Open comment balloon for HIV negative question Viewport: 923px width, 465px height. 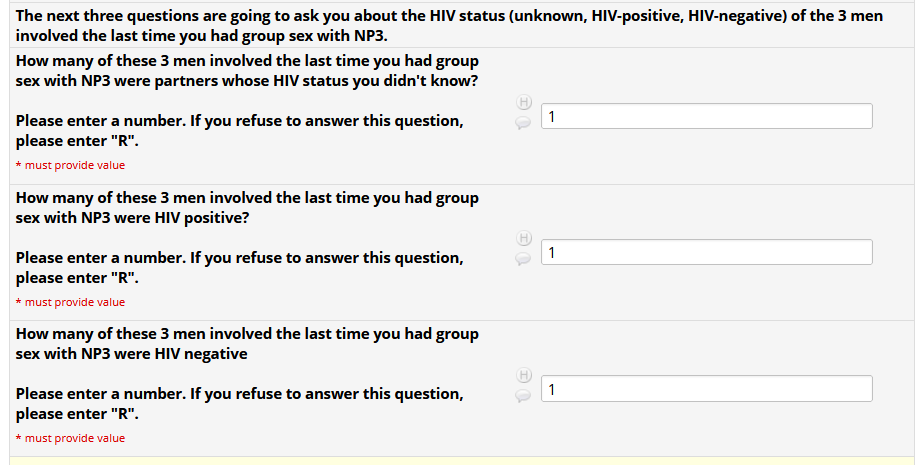pos(523,395)
